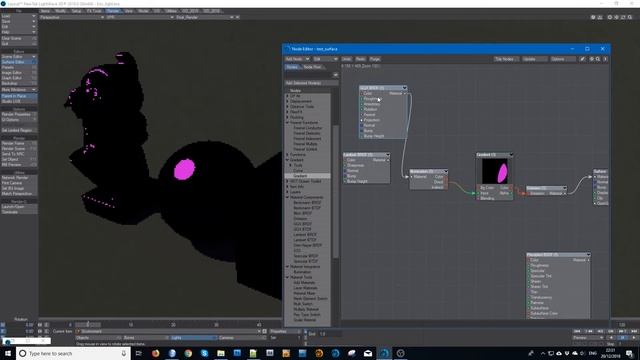The width and height of the screenshot is (640, 360).
Task: Switch selection mode to Lights
Action: click(193, 338)
